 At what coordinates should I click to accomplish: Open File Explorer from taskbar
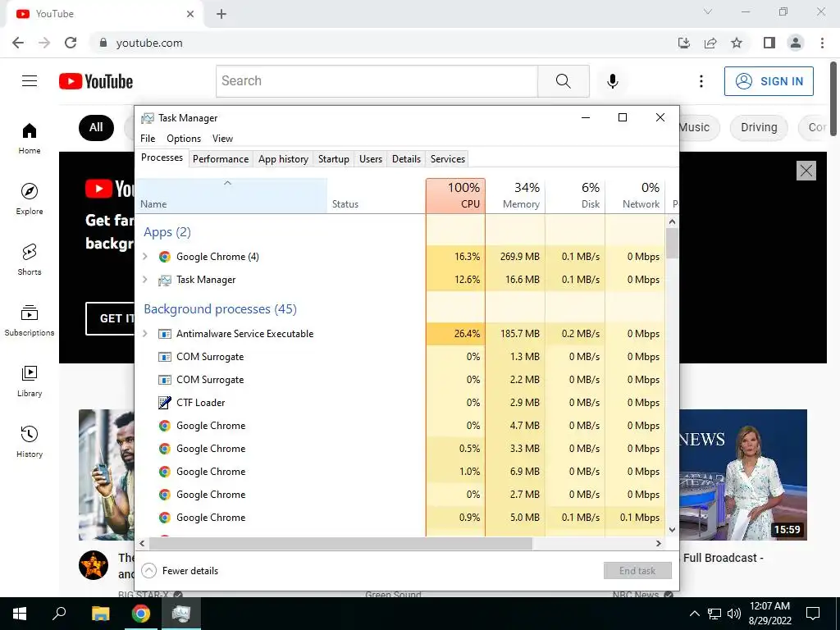[x=100, y=614]
